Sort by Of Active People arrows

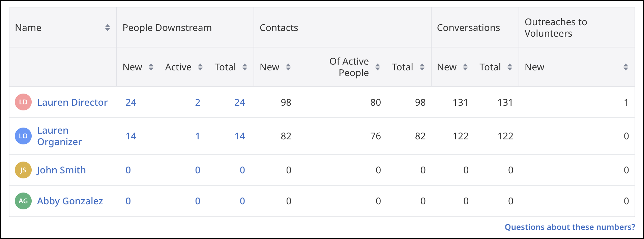point(378,67)
